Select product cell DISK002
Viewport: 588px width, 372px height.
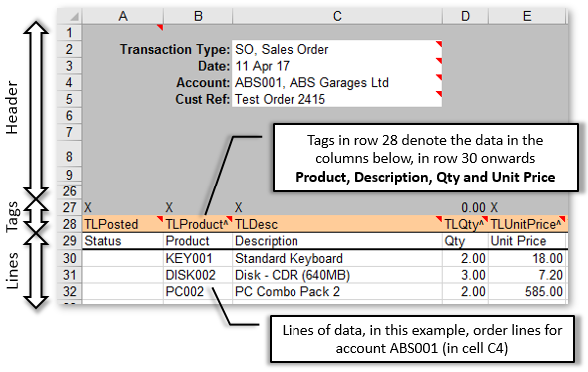198,275
